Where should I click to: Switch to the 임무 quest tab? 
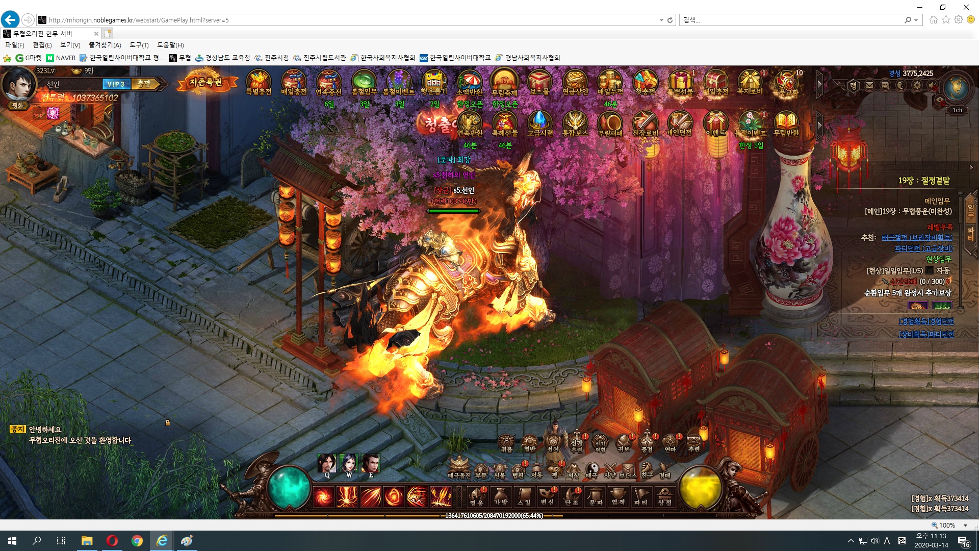click(x=971, y=211)
